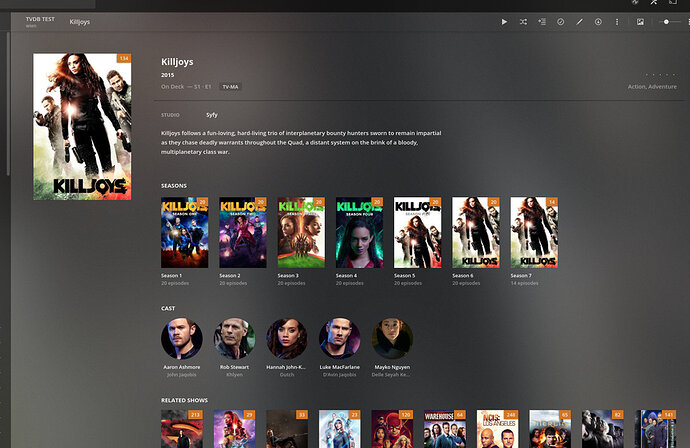The width and height of the screenshot is (690, 448).
Task: Click Mayko Nguyen's cast photo
Action: (x=392, y=339)
